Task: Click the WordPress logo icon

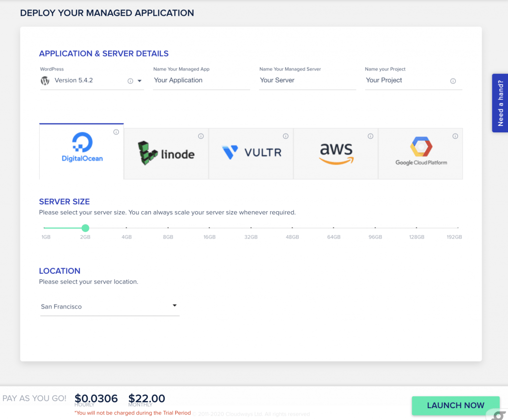Action: pyautogui.click(x=45, y=81)
